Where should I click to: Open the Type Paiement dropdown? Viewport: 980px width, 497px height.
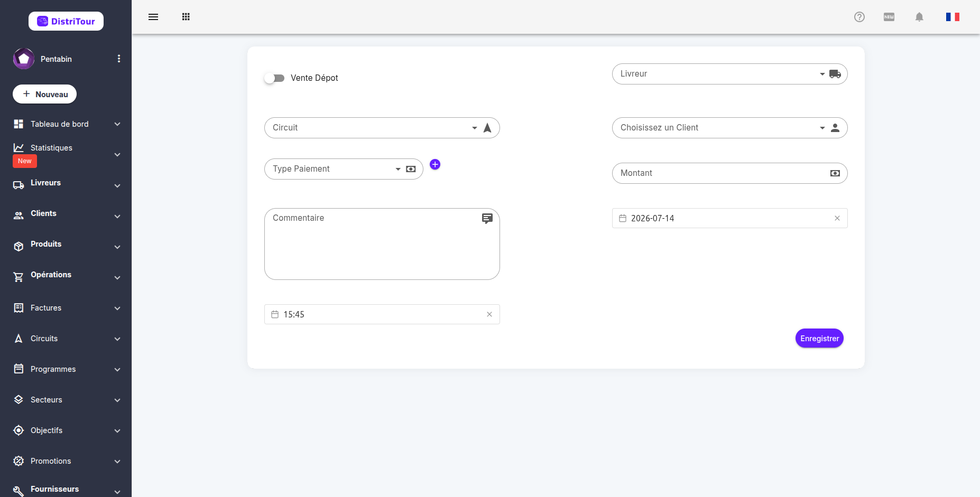tap(344, 169)
